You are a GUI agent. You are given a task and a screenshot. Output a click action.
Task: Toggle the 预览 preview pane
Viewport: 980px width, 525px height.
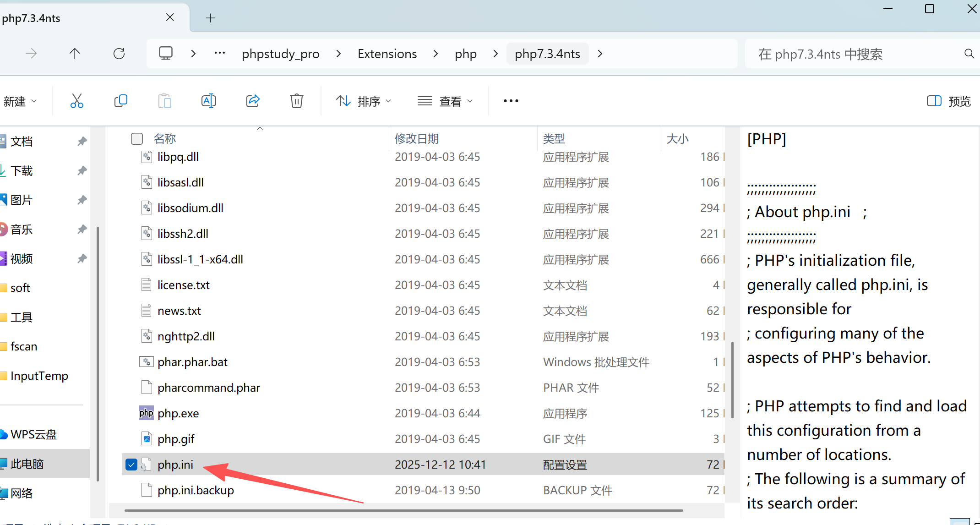click(x=949, y=101)
